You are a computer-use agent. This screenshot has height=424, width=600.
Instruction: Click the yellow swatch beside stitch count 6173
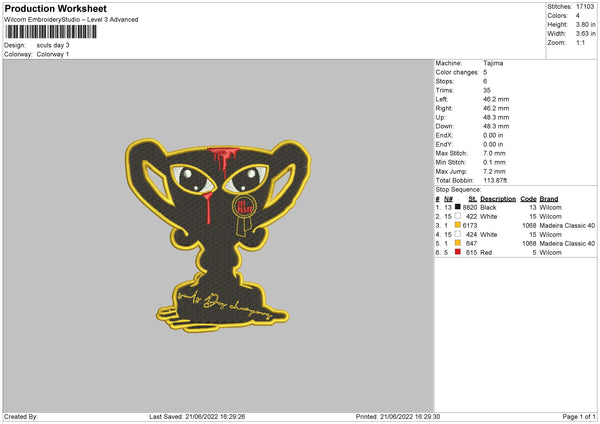point(457,225)
